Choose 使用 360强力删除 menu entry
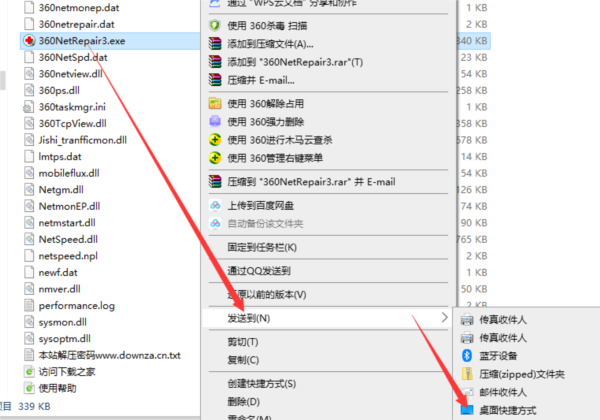This screenshot has width=600, height=420. (x=328, y=122)
